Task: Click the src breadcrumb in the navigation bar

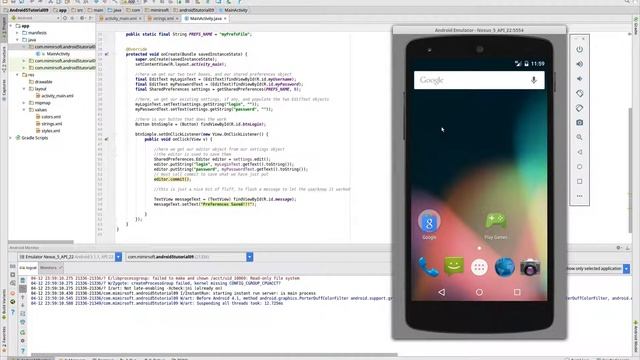Action: pyautogui.click(x=78, y=10)
